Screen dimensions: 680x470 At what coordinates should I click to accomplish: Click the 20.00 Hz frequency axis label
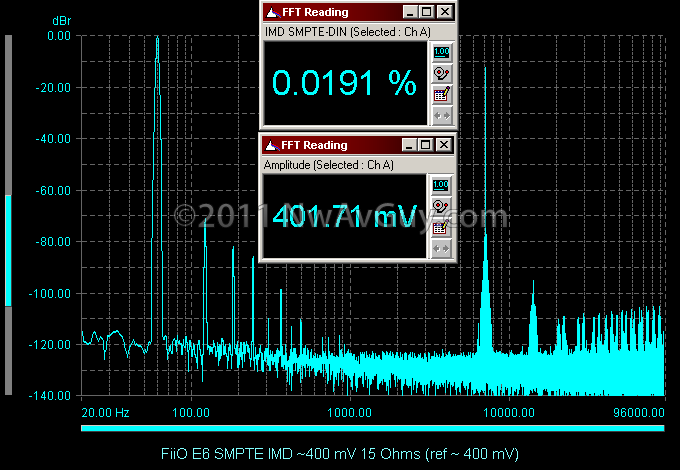tap(105, 413)
